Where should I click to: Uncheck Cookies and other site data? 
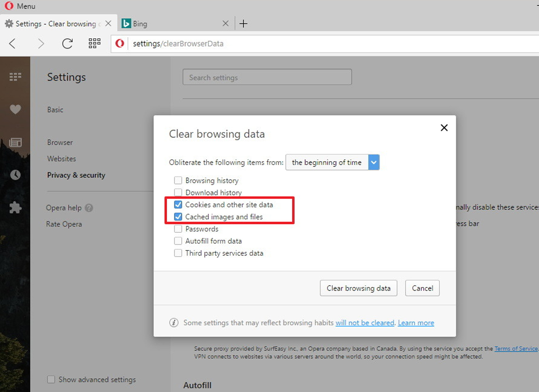pyautogui.click(x=178, y=205)
